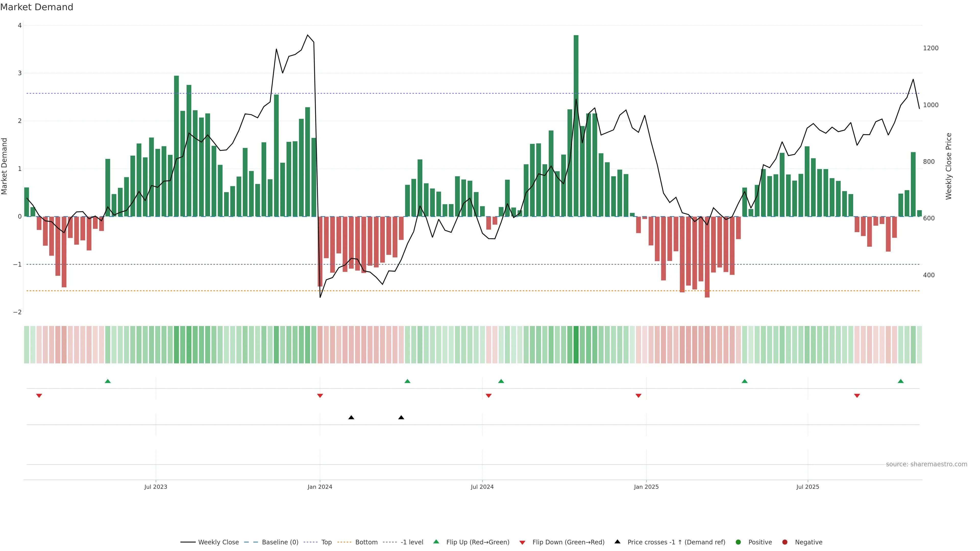Viewport: 980px width, 551px height.
Task: Click rightmost green flip-up triangle marker
Action: pyautogui.click(x=900, y=381)
